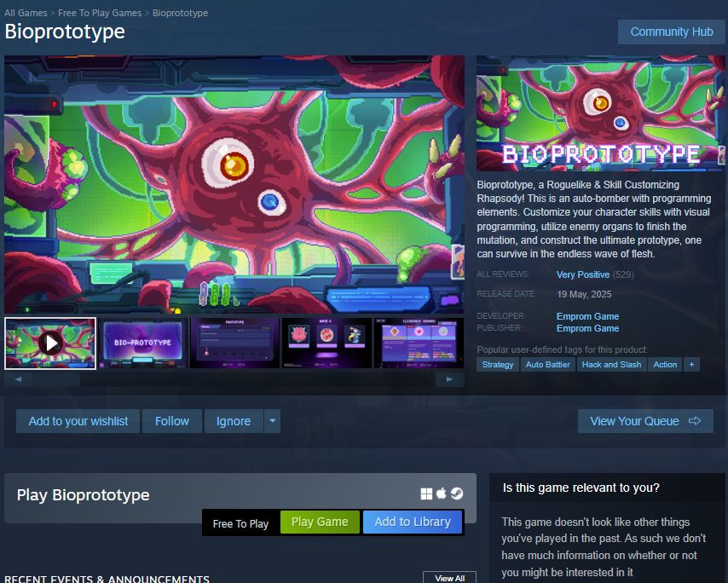Select the Action tag
The height and width of the screenshot is (583, 728).
pos(665,365)
